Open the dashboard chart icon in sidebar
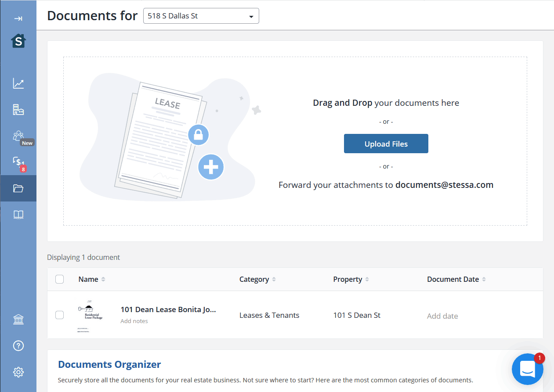This screenshot has height=392, width=554. click(18, 83)
